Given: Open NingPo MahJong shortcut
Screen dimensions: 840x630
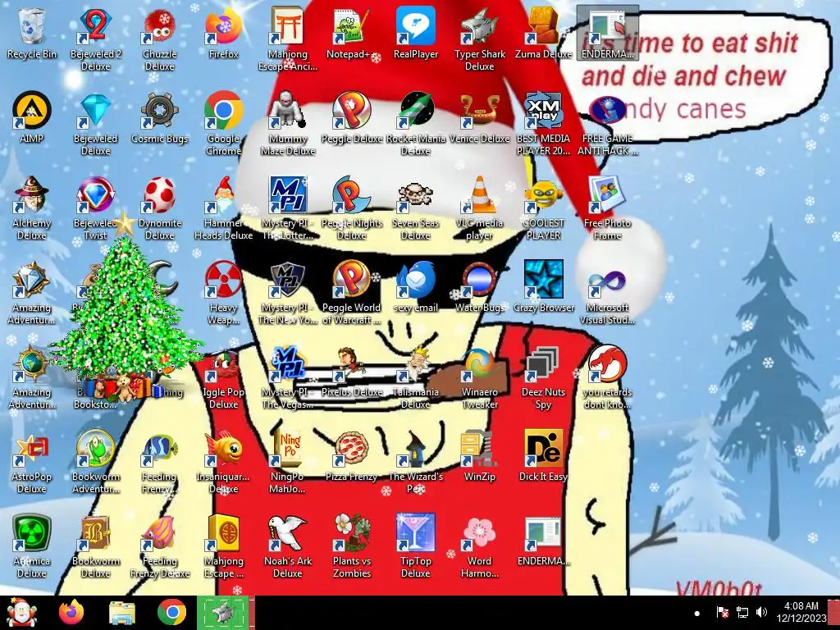Looking at the screenshot, I should [x=288, y=462].
